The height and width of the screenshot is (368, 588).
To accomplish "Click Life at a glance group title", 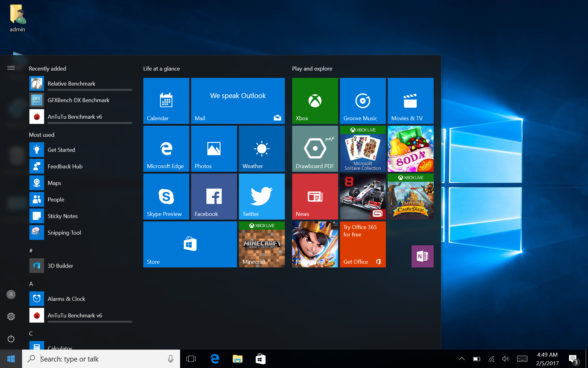I will tap(161, 68).
